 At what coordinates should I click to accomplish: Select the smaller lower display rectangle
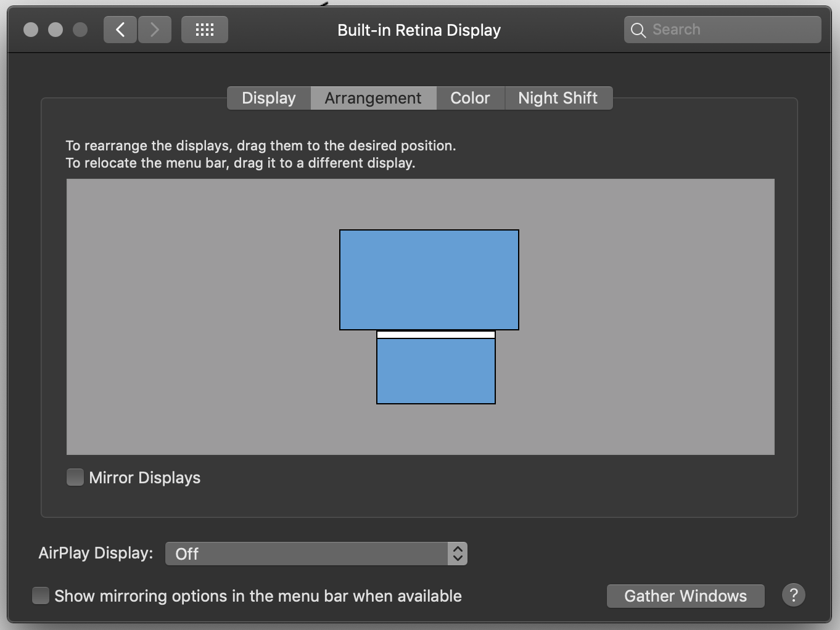pos(436,372)
